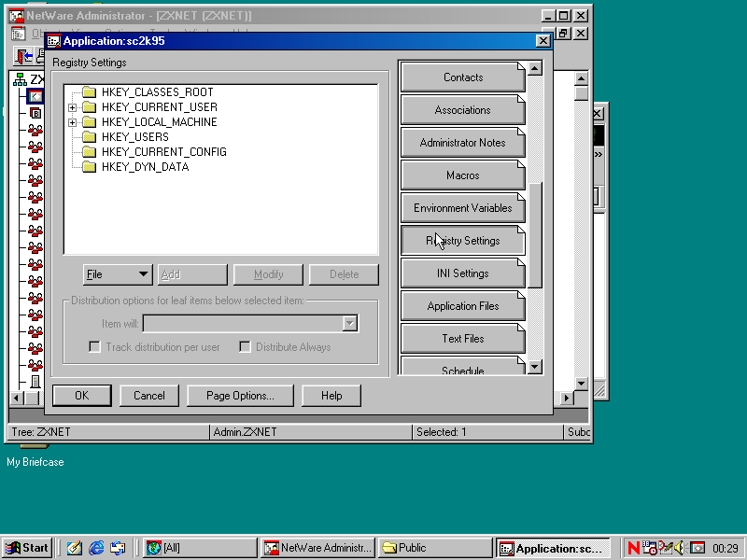Click the exit-door toolbar icon in NetWare Administrator

point(22,56)
